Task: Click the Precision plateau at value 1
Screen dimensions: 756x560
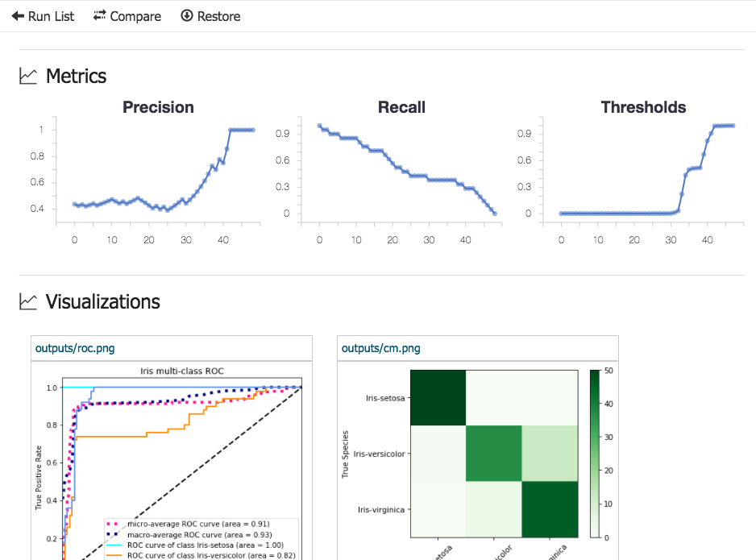Action: (242, 130)
